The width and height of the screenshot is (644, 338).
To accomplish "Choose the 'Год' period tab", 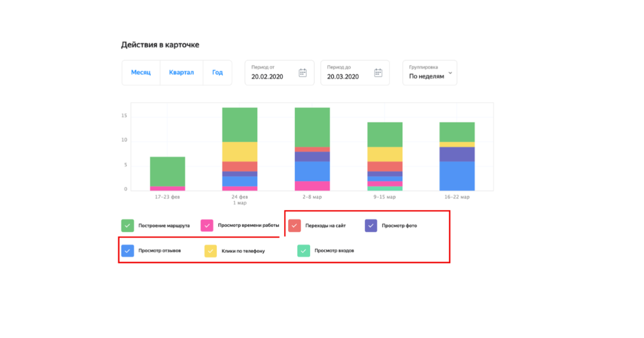I will (x=217, y=72).
